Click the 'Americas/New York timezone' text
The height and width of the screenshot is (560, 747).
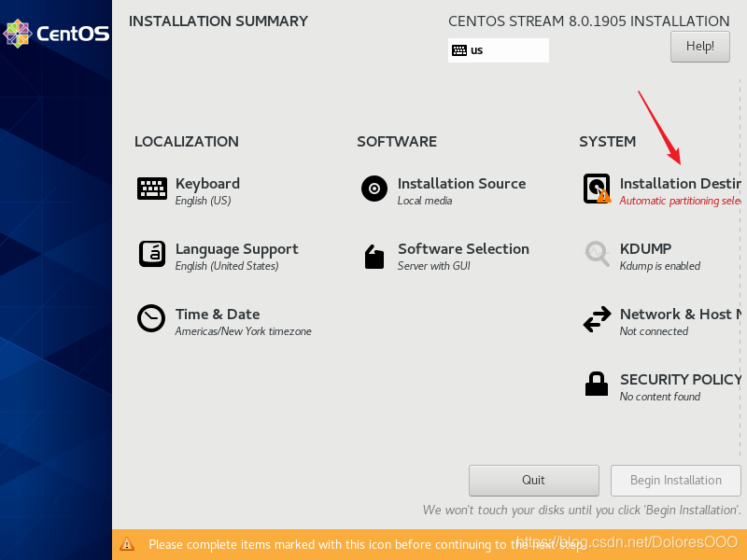244,331
